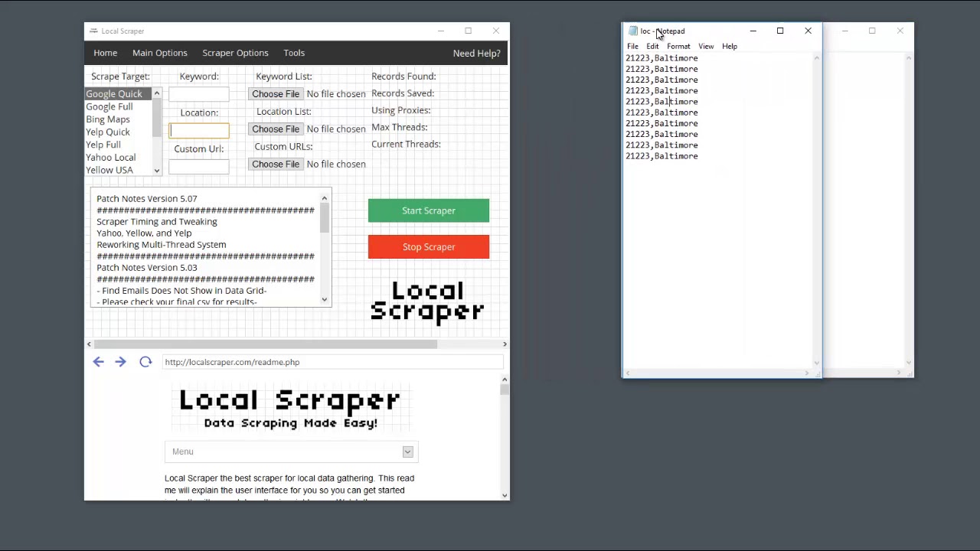Viewport: 980px width, 551px height.
Task: Click the Keyword input field
Action: click(199, 94)
